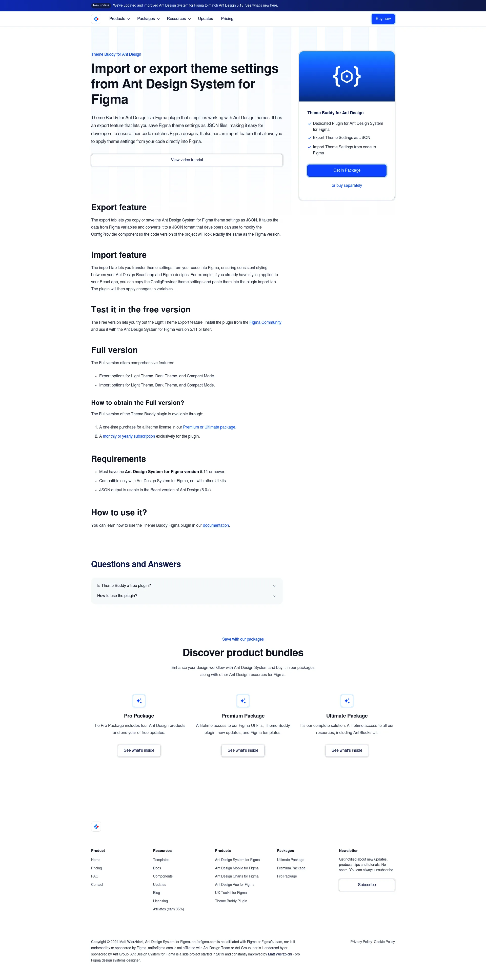Open the Resources dropdown in navbar
Viewport: 486px width, 980px height.
[179, 19]
